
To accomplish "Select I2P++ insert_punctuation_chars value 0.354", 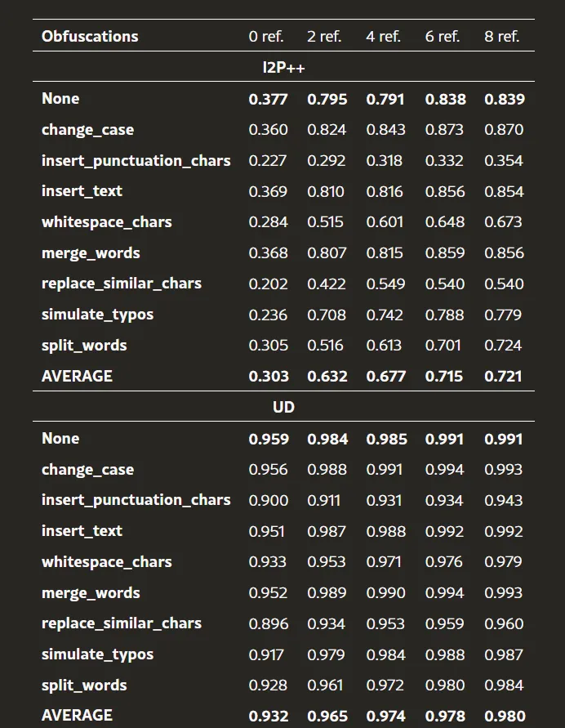I will pos(504,161).
